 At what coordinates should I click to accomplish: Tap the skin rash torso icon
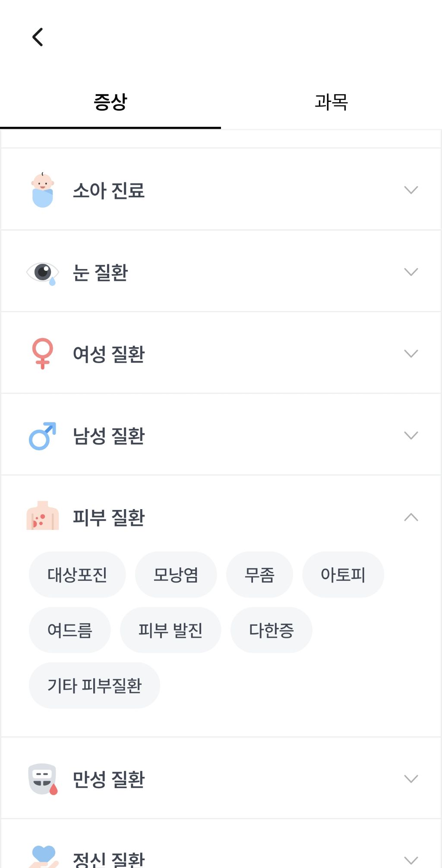pyautogui.click(x=42, y=516)
